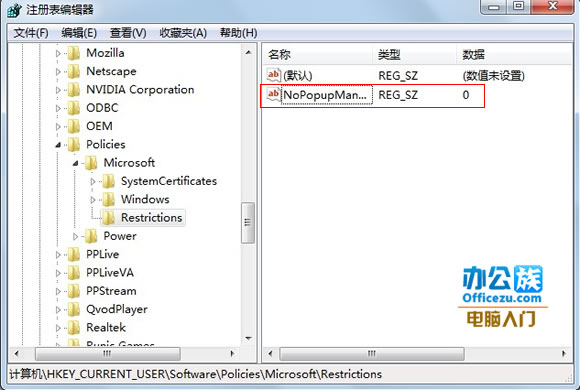
Task: Click the tree pane vertical scrollbar thumb
Action: [x=247, y=222]
